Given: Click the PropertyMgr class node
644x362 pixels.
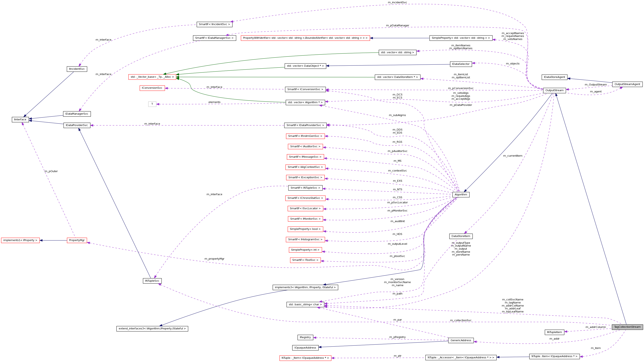Looking at the screenshot, I should (77, 240).
